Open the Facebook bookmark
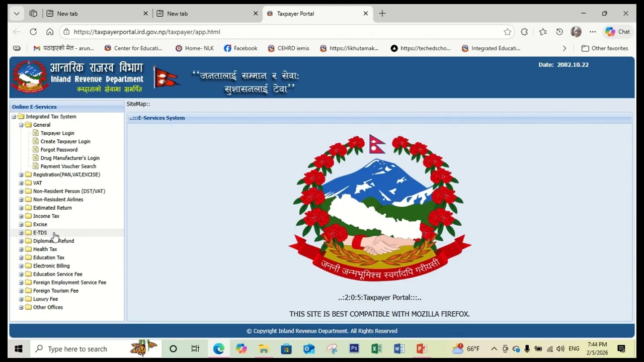This screenshot has width=644, height=362. [240, 48]
